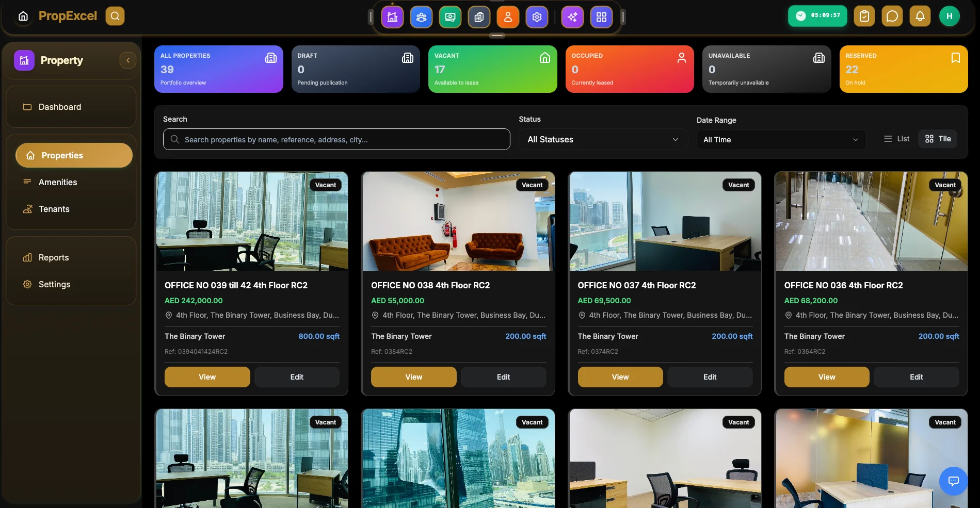Screen dimensions: 980x508
Task: Collapse the Property sidebar with chevron
Action: [x=128, y=60]
